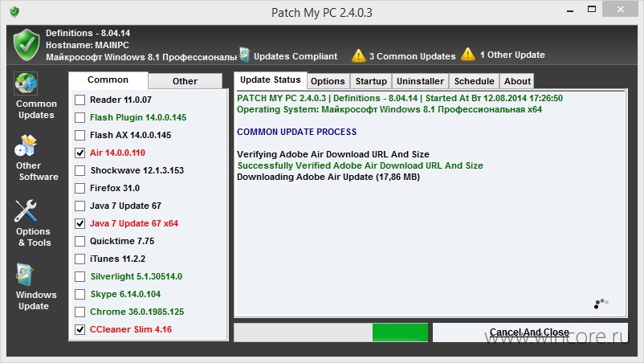Open the Startup tab

tap(371, 81)
